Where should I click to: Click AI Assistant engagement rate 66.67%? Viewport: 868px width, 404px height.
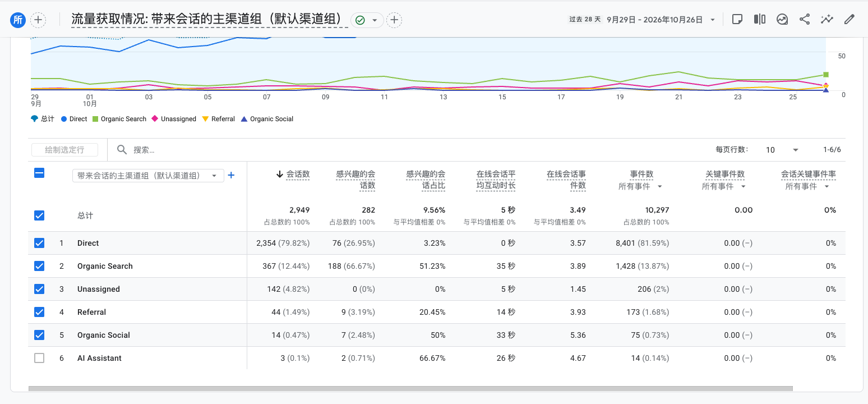pyautogui.click(x=432, y=358)
